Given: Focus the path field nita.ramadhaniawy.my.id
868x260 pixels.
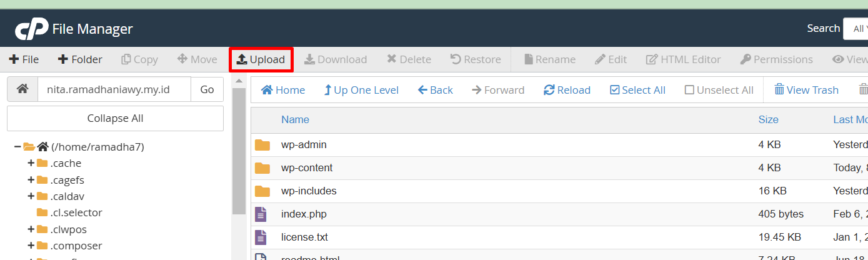Looking at the screenshot, I should pyautogui.click(x=114, y=89).
